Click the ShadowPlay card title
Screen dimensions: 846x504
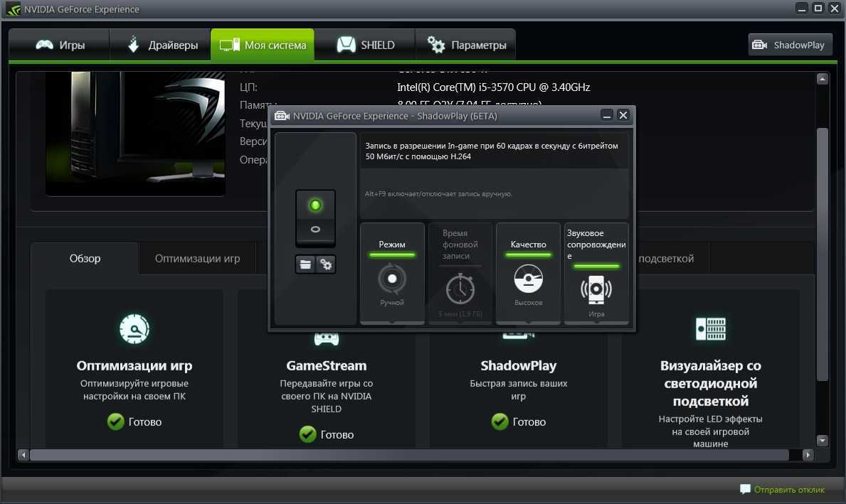click(x=519, y=365)
